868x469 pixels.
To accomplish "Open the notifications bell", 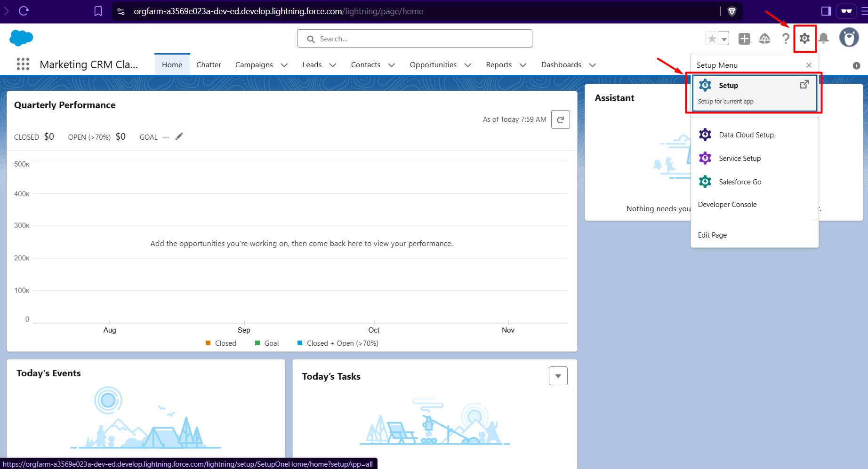I will pos(824,39).
